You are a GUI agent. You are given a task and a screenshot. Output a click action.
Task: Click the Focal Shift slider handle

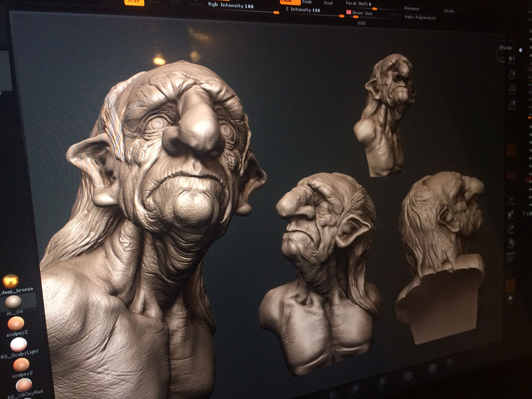click(374, 8)
